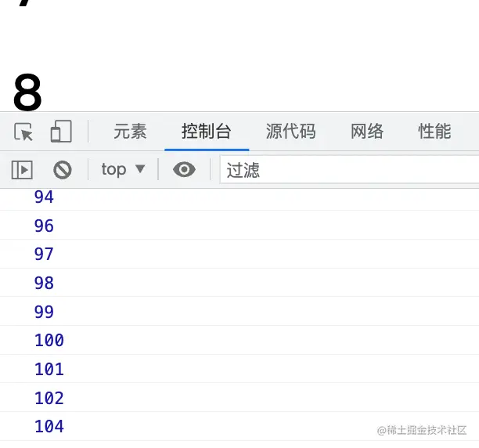479x448 pixels.
Task: Show the console sidebar panel icon
Action: (x=22, y=170)
